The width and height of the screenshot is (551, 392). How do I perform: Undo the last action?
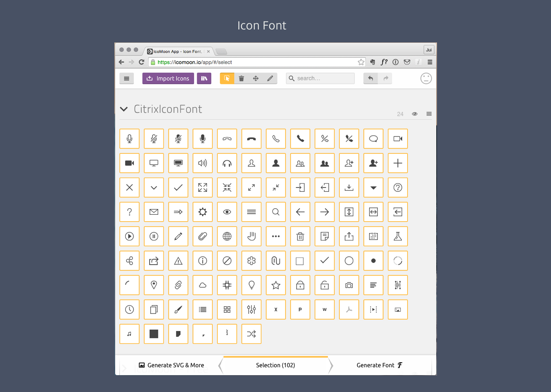point(370,78)
